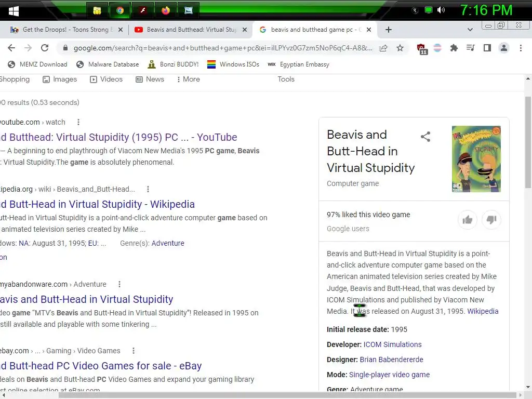Open the Virtual Stupidity YouTube result
Screen dimensions: 532x399
(x=118, y=137)
